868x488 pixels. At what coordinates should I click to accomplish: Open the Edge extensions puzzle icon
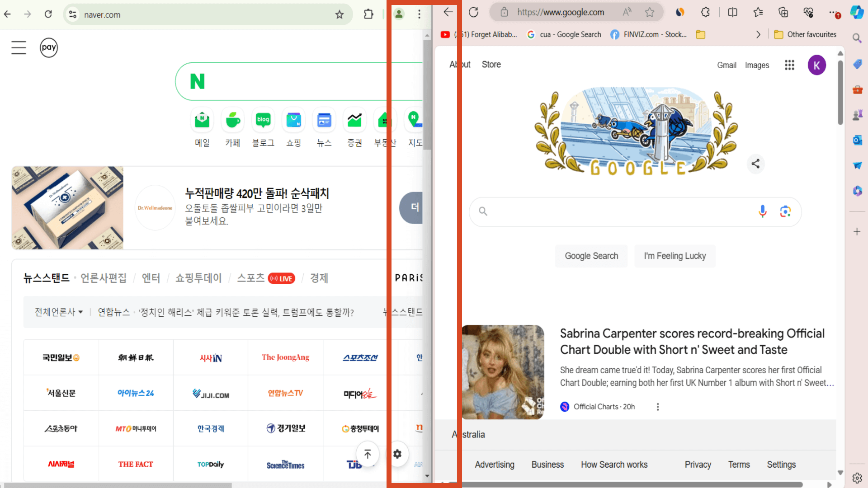[705, 12]
